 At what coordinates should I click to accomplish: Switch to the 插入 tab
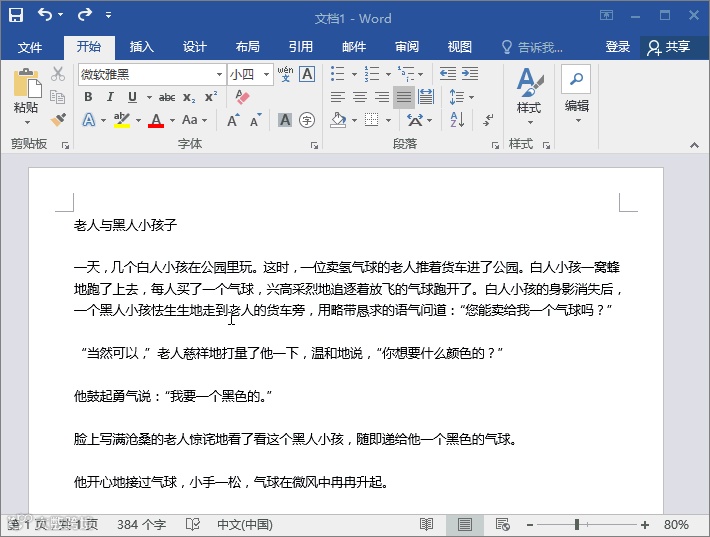pos(142,47)
